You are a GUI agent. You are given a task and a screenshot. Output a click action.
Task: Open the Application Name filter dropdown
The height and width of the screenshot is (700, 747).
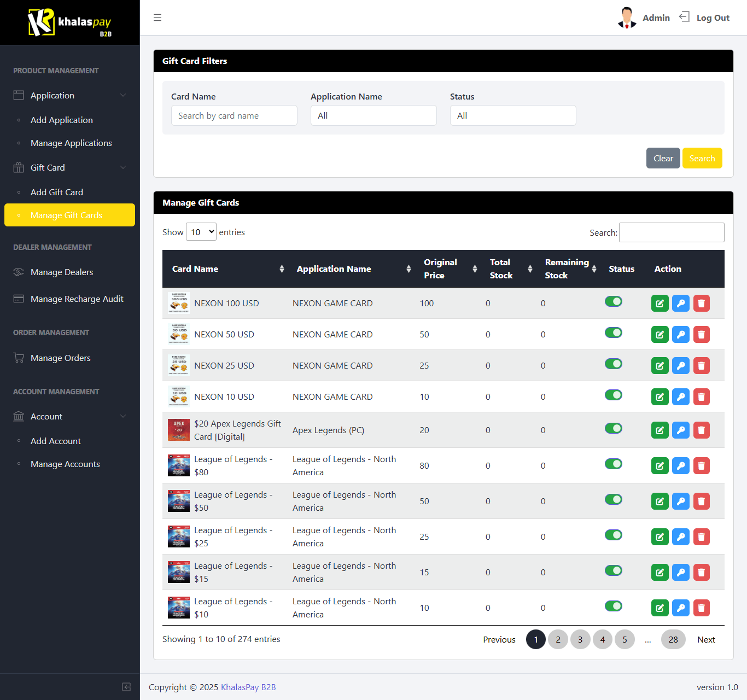pos(373,115)
